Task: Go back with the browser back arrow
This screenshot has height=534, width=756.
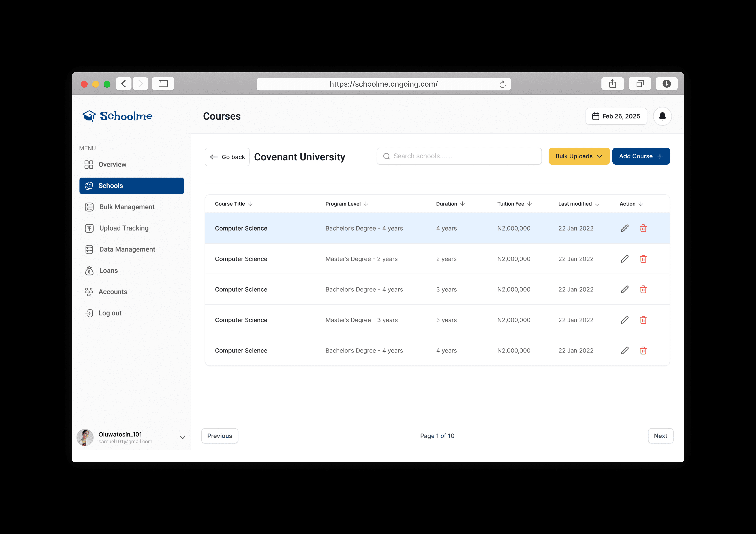Action: (x=124, y=84)
